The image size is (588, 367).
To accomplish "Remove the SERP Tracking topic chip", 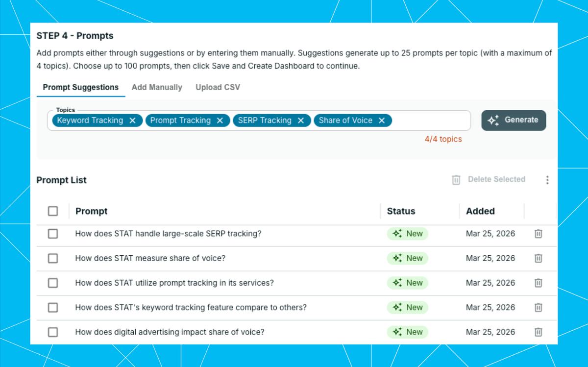I will coord(301,121).
